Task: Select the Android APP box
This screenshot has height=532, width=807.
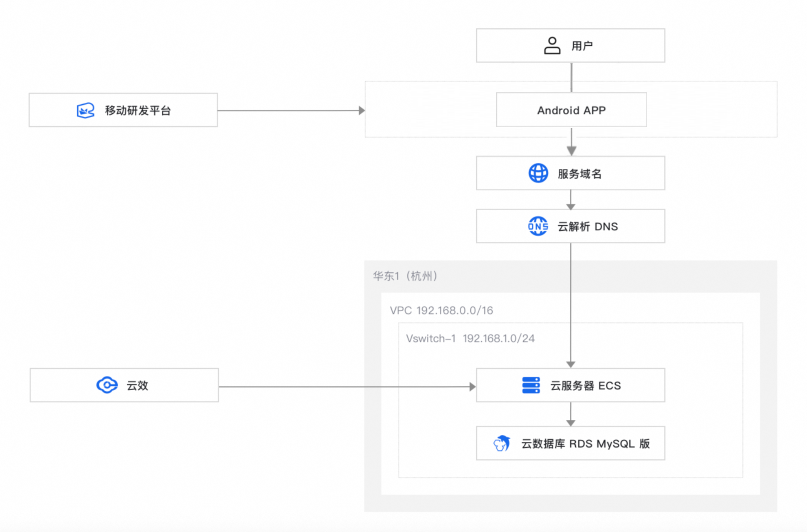Action: [572, 110]
